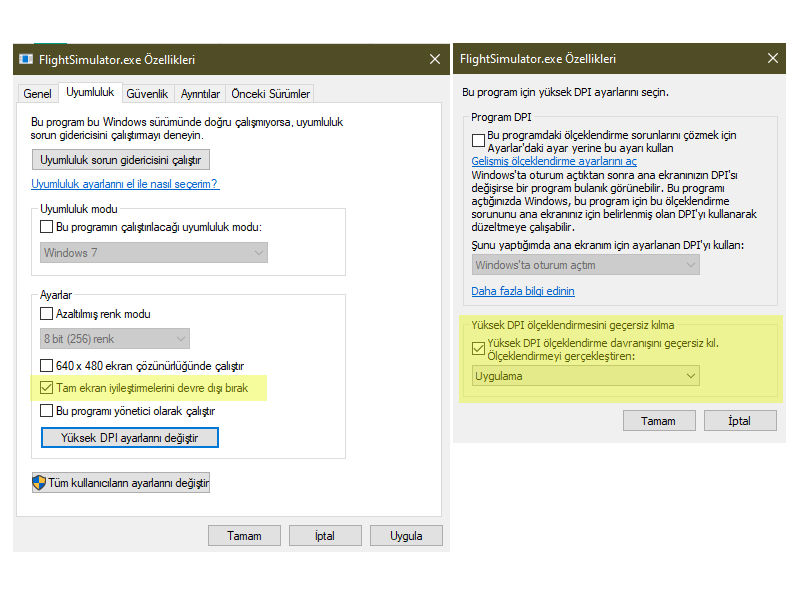Click İptal in the DPI settings dialog
The image size is (800, 600).
(740, 421)
